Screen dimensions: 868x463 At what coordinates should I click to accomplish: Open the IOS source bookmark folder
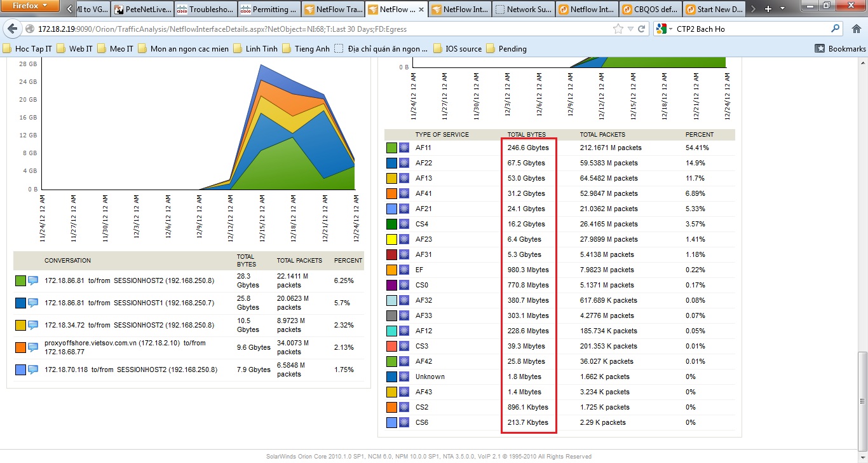tap(458, 48)
